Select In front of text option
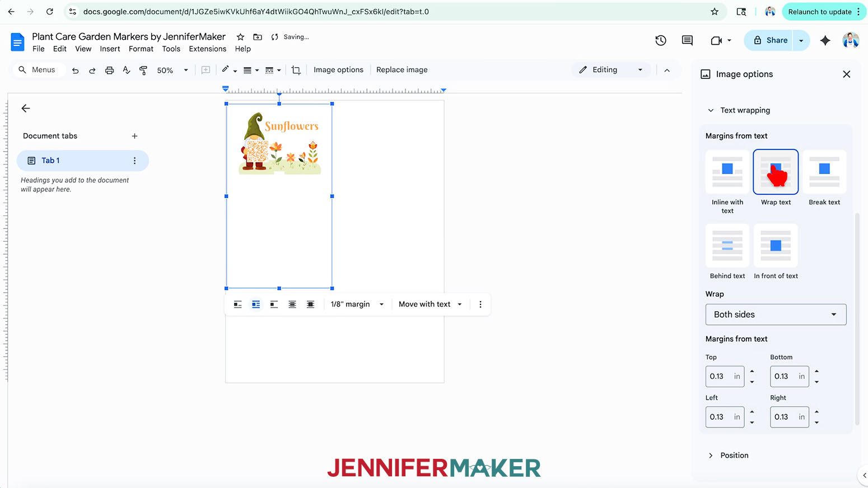The width and height of the screenshot is (868, 488). tap(776, 246)
